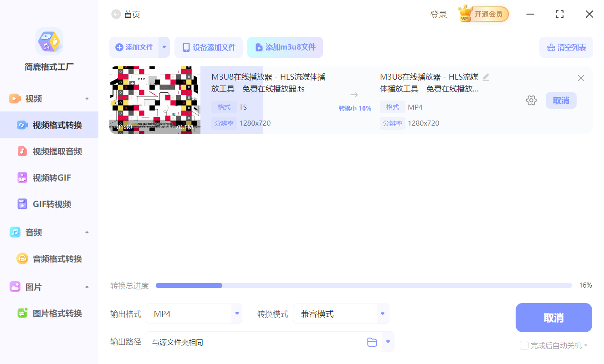
Task: Open 视频格式转换 in the sidebar
Action: [x=49, y=125]
